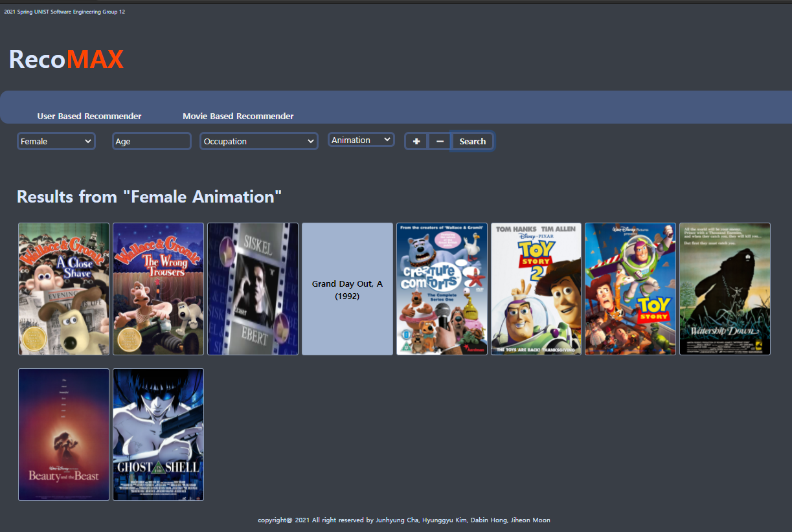The image size is (792, 532).
Task: Open the Animation genre dropdown
Action: pyautogui.click(x=361, y=139)
